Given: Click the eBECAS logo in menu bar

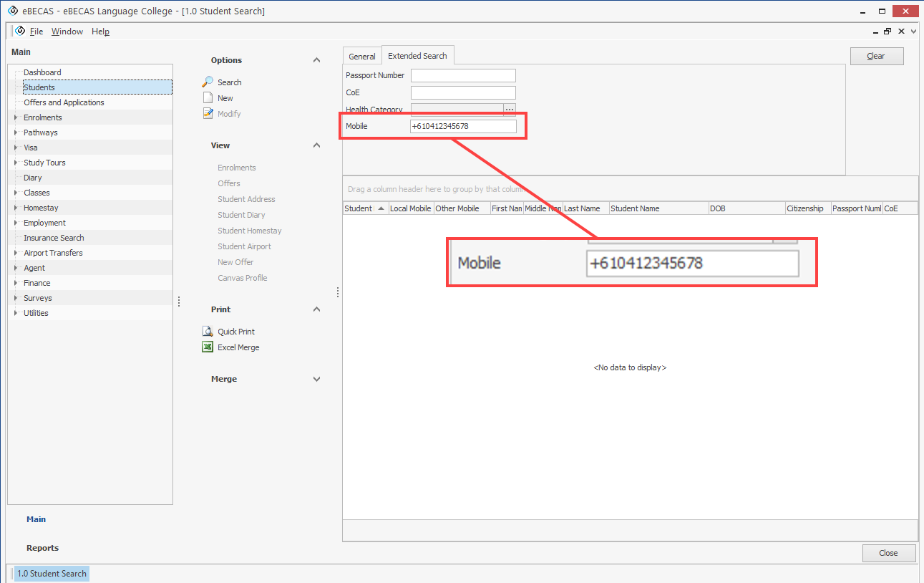Looking at the screenshot, I should (20, 32).
